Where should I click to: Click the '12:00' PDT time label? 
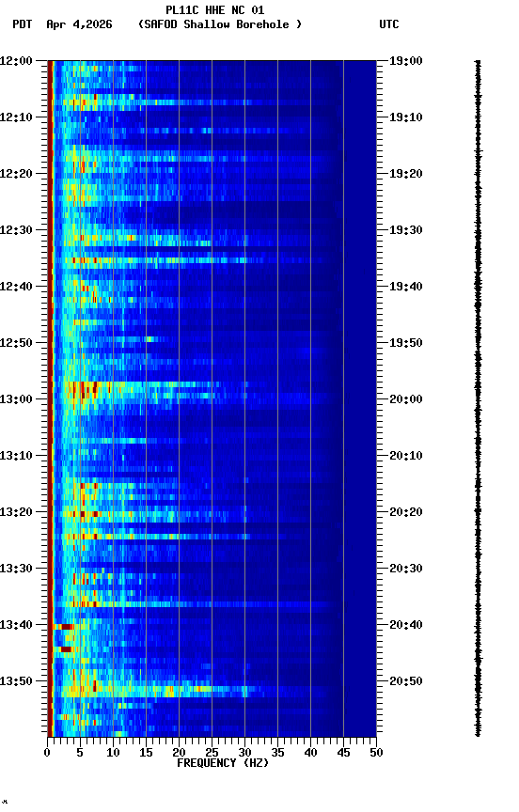(x=16, y=61)
